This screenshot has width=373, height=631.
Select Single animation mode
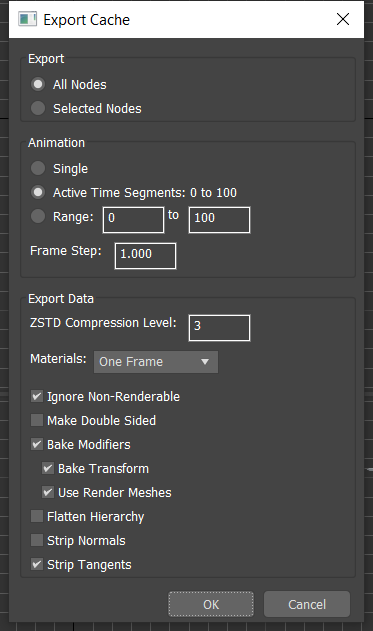click(38, 168)
